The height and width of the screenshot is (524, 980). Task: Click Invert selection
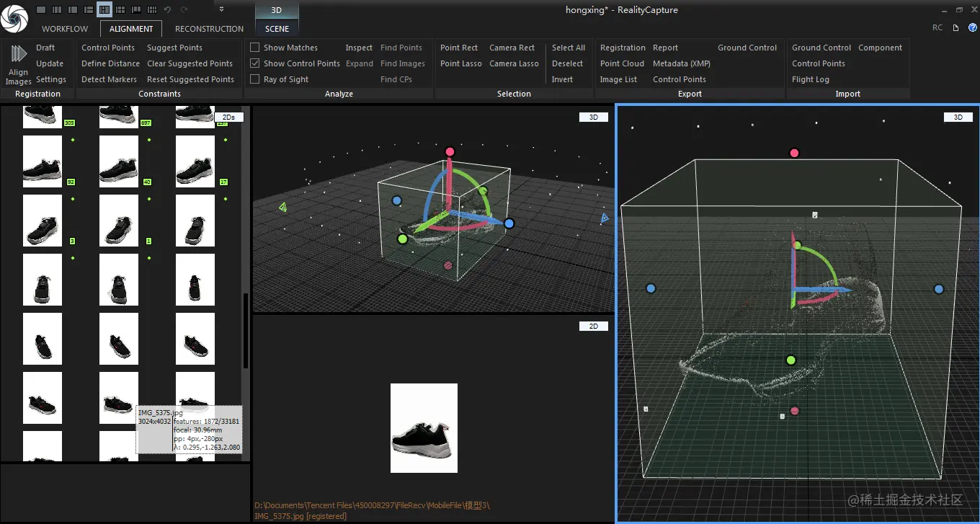tap(562, 79)
